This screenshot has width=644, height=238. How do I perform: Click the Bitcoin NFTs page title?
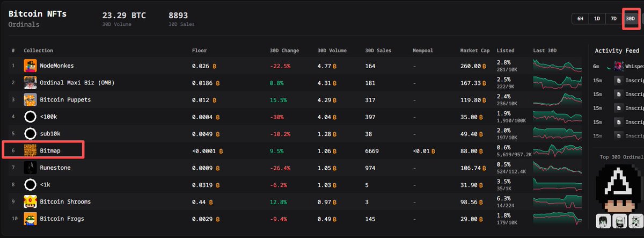38,14
